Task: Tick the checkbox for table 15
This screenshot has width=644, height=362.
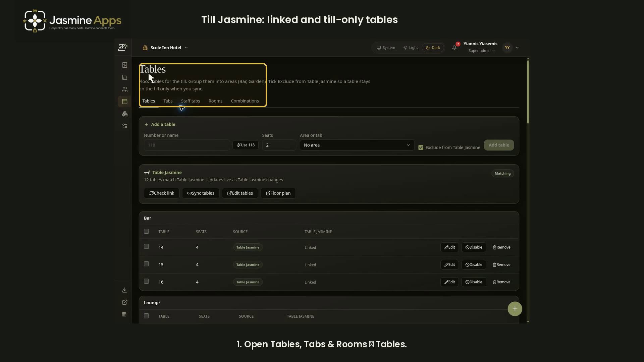Action: click(146, 264)
